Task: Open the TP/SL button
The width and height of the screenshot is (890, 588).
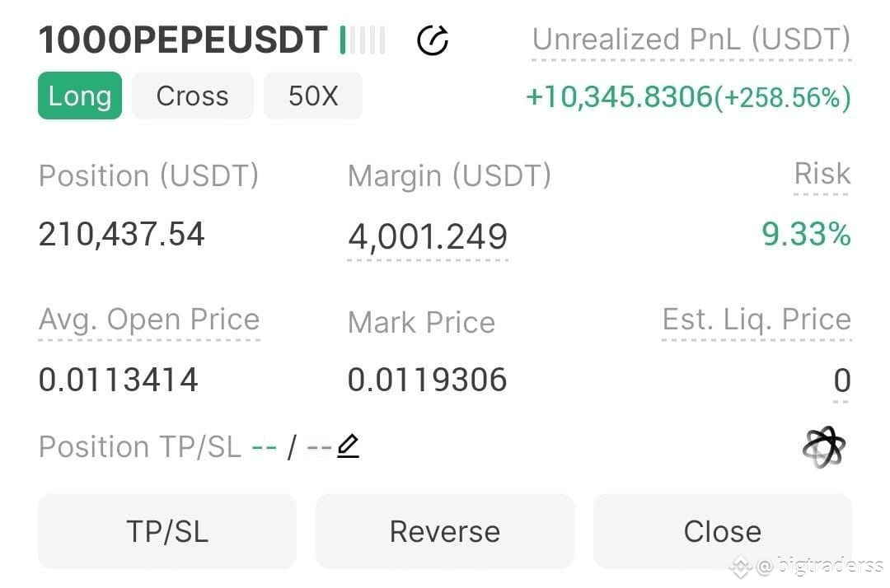Action: coord(167,531)
